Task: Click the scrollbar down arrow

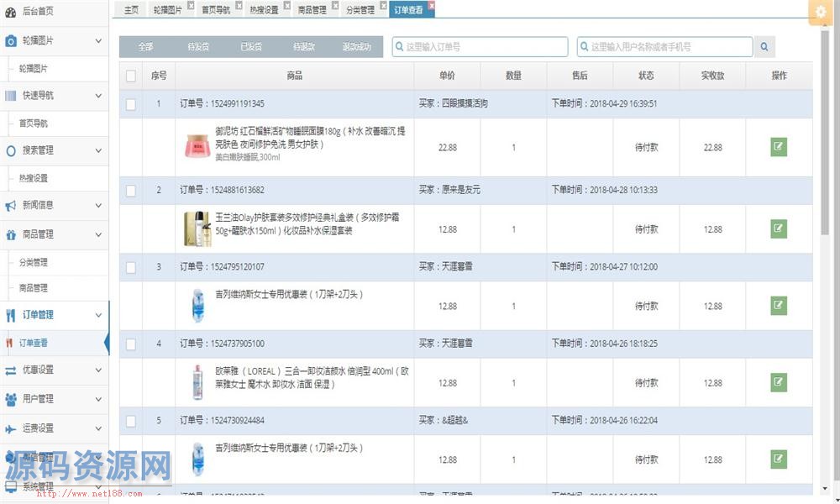Action: 825,489
